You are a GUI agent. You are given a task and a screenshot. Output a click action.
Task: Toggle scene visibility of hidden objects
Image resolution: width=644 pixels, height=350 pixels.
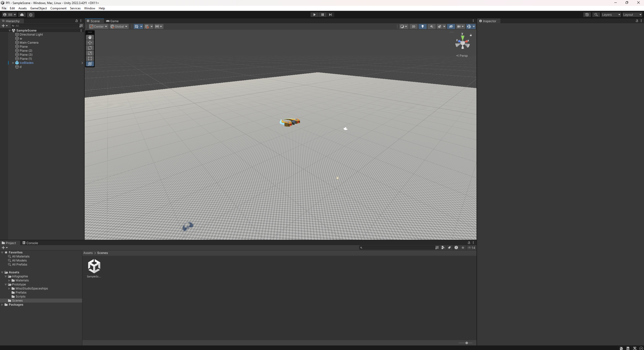(x=451, y=26)
